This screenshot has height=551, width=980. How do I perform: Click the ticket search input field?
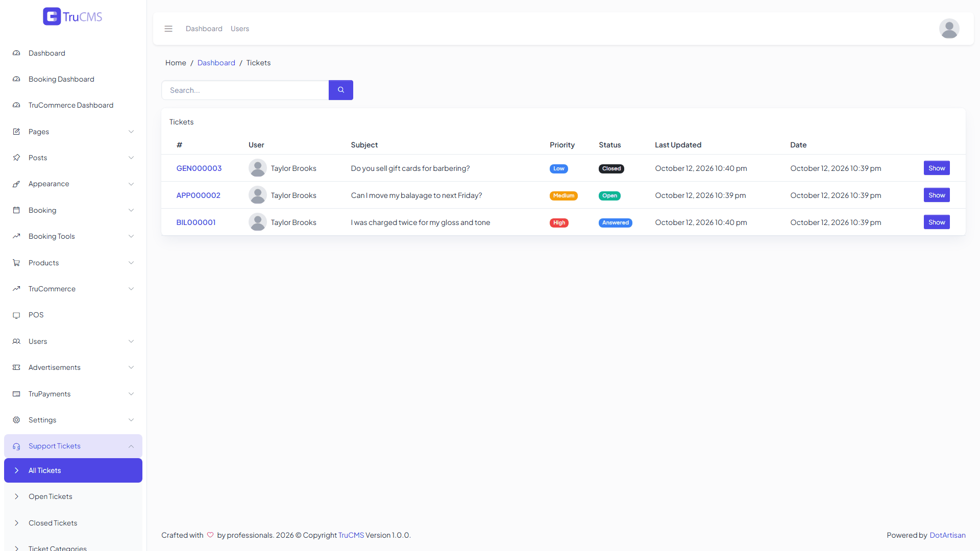click(x=245, y=90)
